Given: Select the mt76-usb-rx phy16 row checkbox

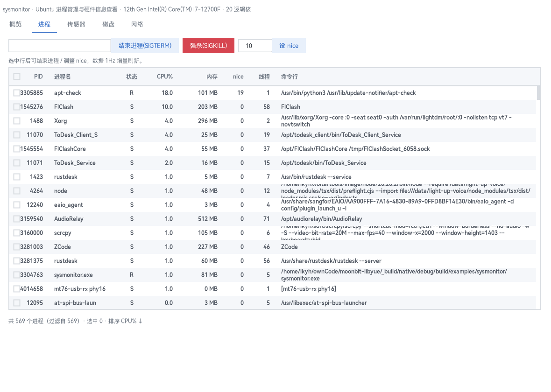Looking at the screenshot, I should 17,289.
